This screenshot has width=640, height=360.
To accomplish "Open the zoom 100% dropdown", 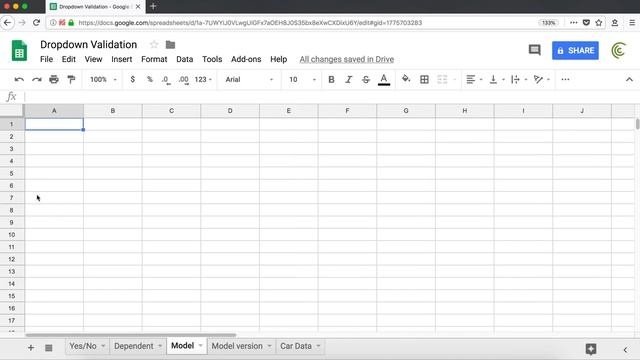I will coord(103,80).
